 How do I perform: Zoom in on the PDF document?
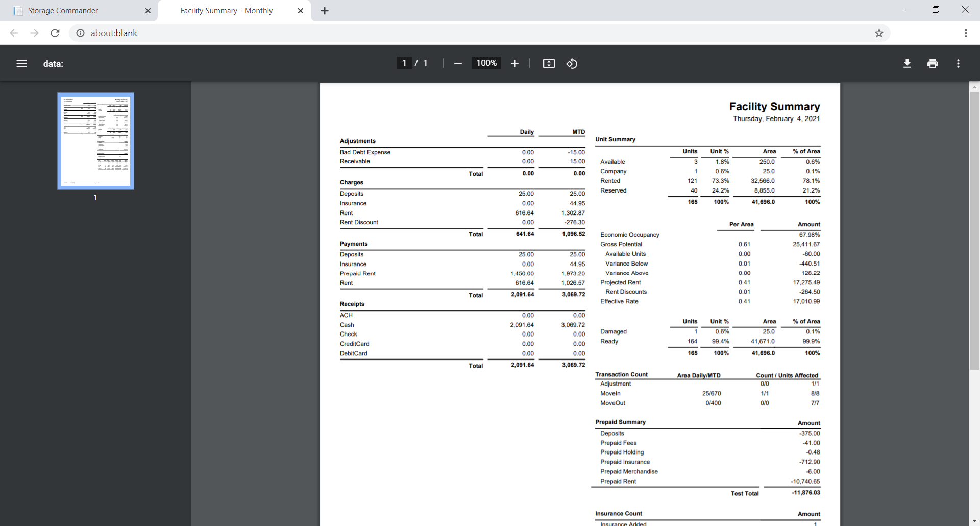[514, 63]
